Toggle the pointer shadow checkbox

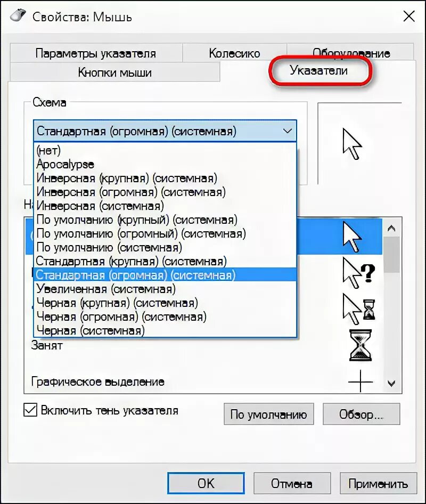pos(30,410)
